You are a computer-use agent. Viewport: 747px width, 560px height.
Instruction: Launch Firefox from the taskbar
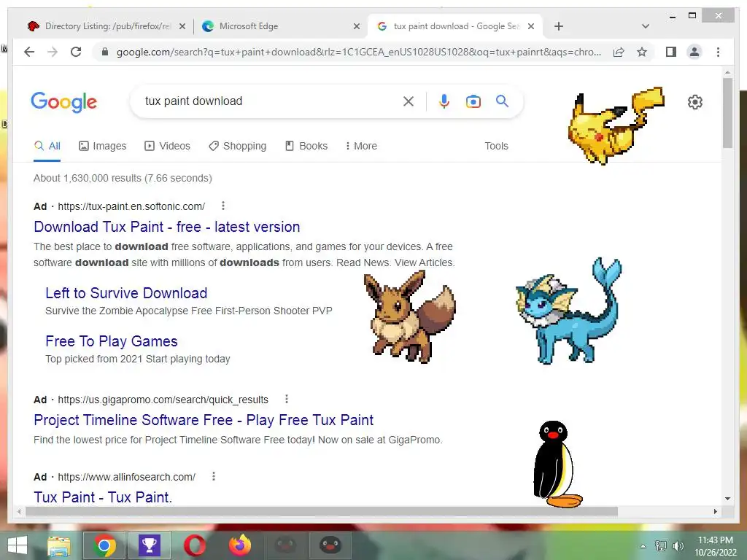240,545
